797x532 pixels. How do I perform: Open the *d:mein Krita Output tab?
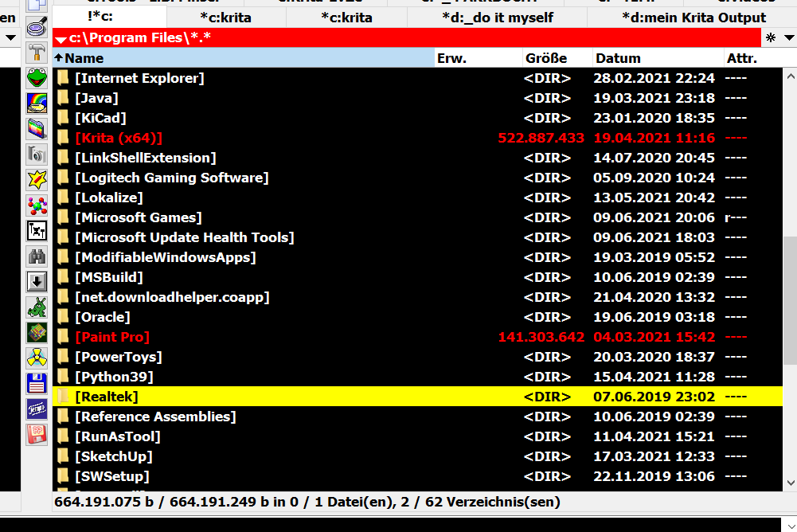693,18
